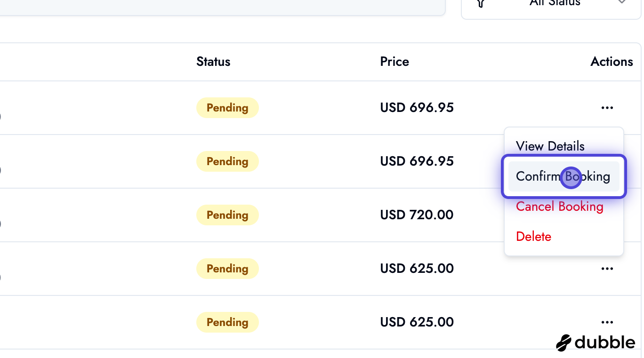Choose Delete from the open menu

[533, 236]
